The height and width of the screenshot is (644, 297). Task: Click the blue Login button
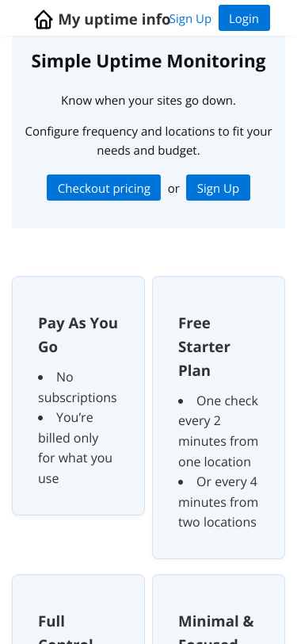pyautogui.click(x=244, y=18)
